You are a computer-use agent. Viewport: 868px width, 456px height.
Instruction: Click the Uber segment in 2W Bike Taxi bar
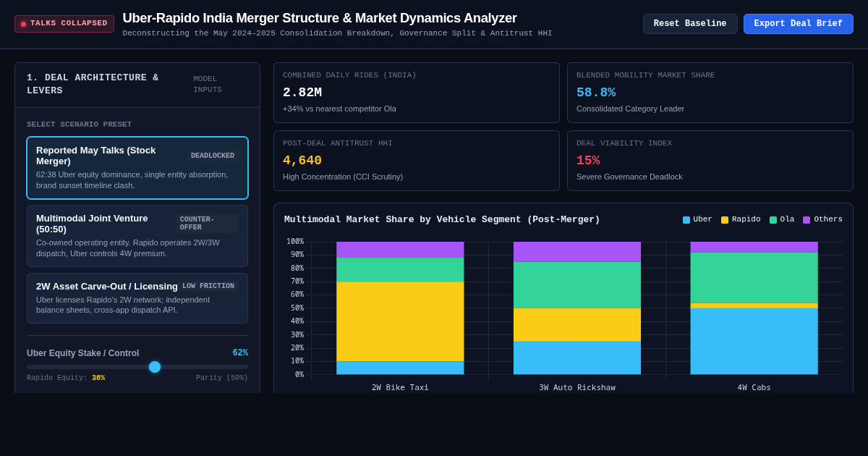[400, 368]
